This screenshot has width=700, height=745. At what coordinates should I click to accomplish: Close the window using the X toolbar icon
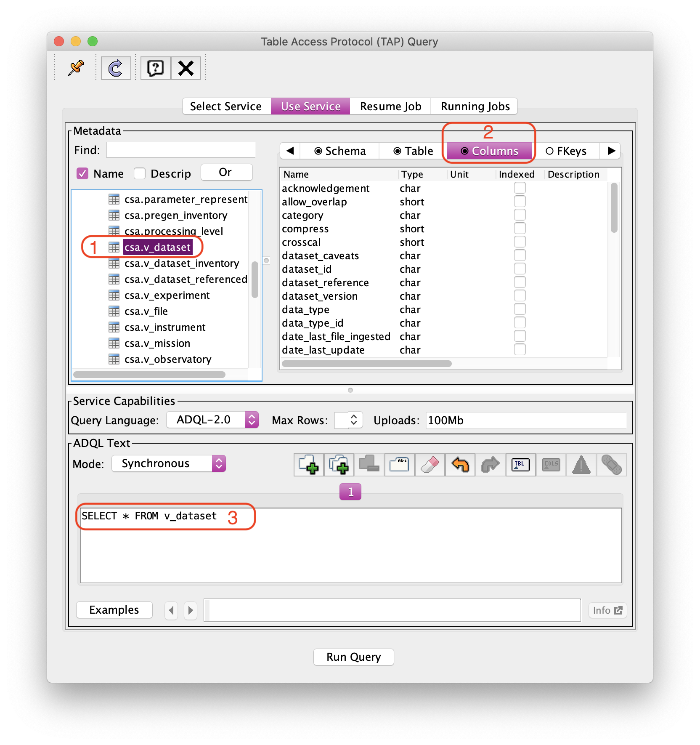click(x=186, y=68)
